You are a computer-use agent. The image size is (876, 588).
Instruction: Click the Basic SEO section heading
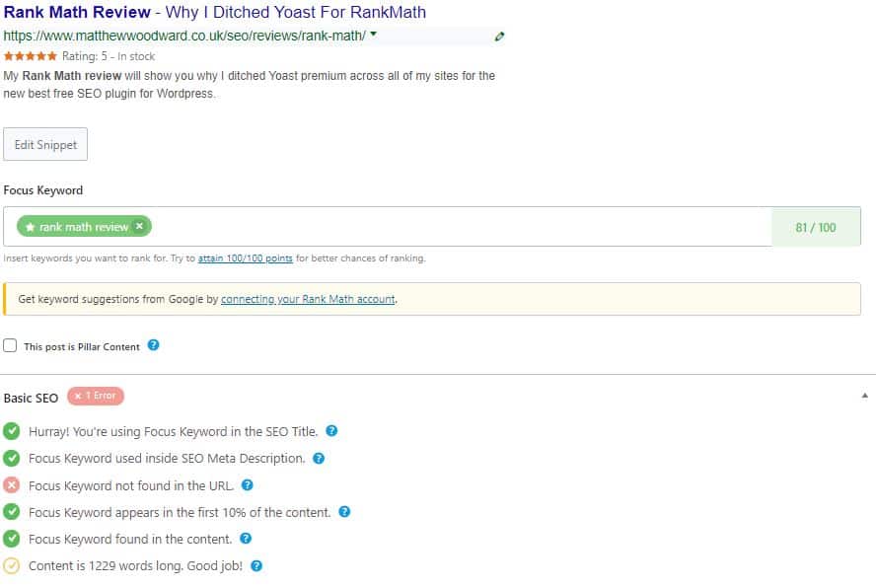coord(31,398)
